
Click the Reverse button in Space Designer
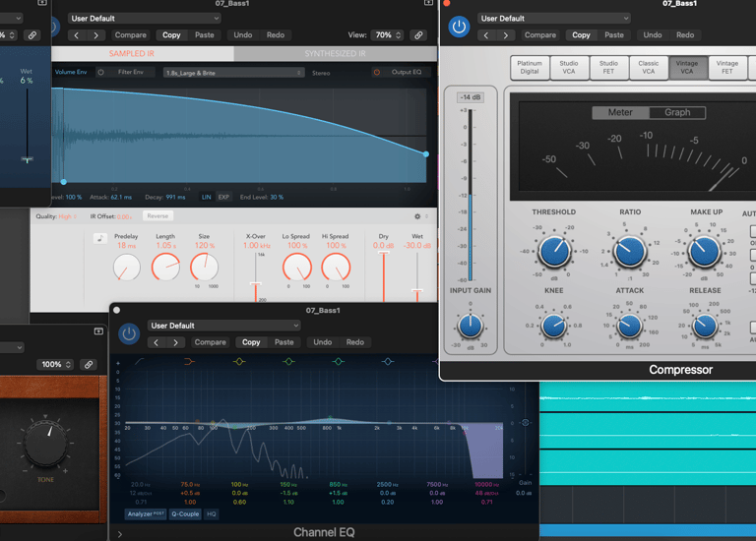point(157,216)
